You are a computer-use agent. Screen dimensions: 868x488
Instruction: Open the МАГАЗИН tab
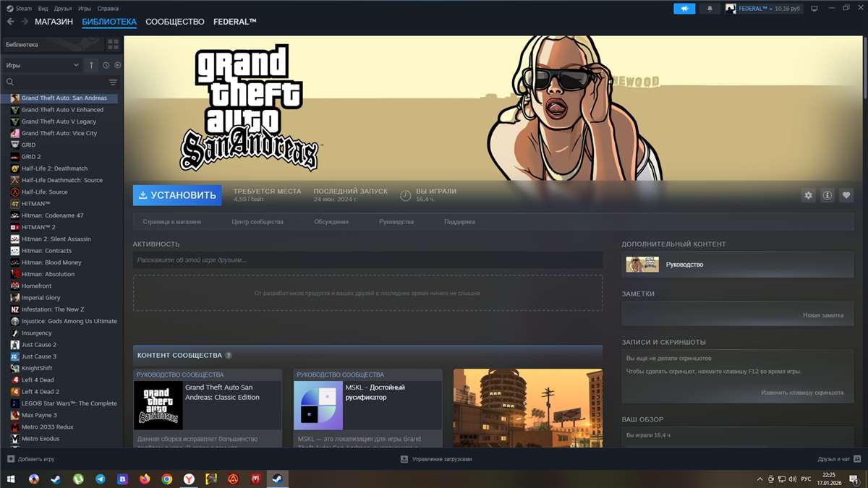[x=54, y=22]
